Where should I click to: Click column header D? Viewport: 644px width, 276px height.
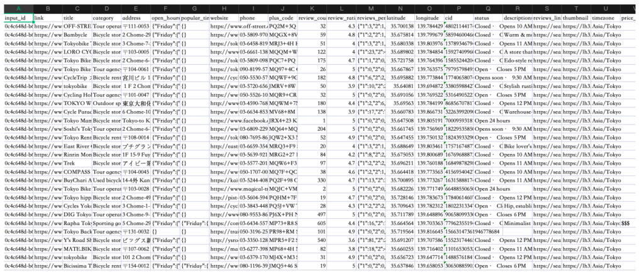[x=106, y=8]
